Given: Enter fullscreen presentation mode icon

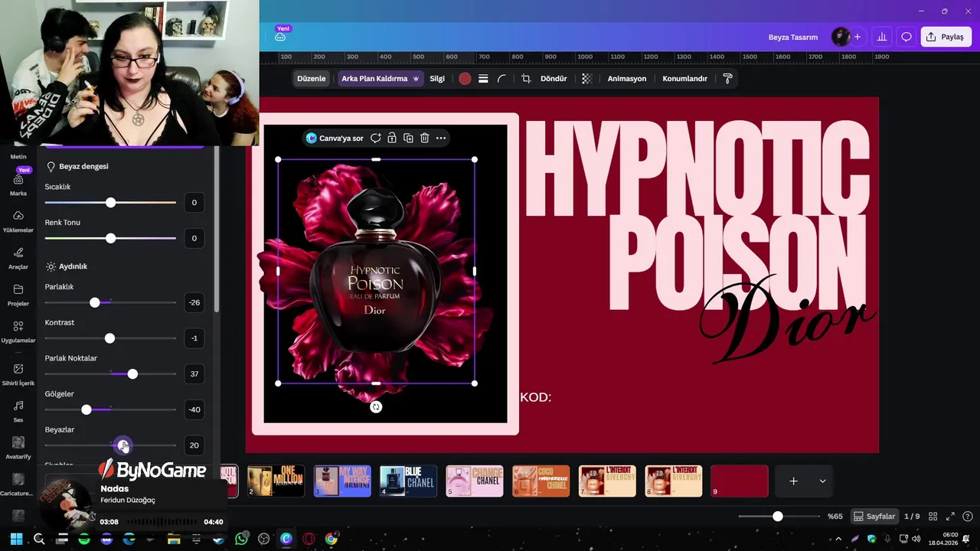Looking at the screenshot, I should click(x=951, y=517).
